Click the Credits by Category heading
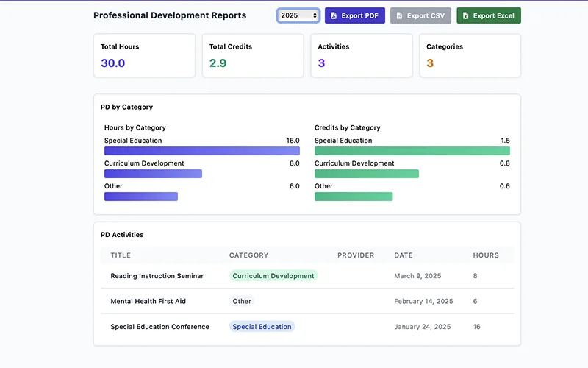The width and height of the screenshot is (588, 368). (x=347, y=127)
